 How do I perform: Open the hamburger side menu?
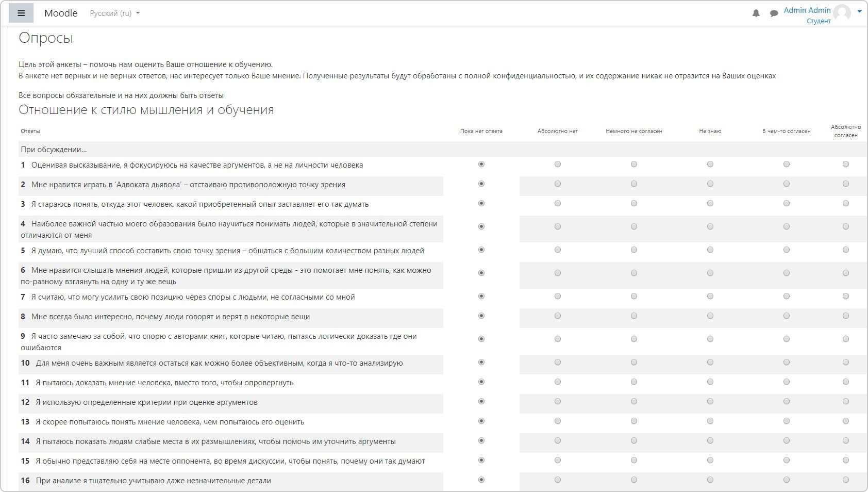click(21, 13)
